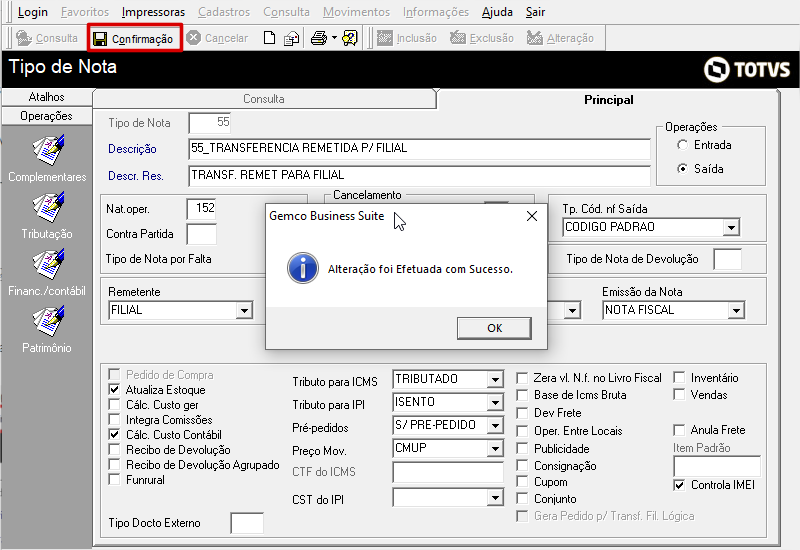Toggle the Cálc. Custo ger checkbox

tap(114, 405)
